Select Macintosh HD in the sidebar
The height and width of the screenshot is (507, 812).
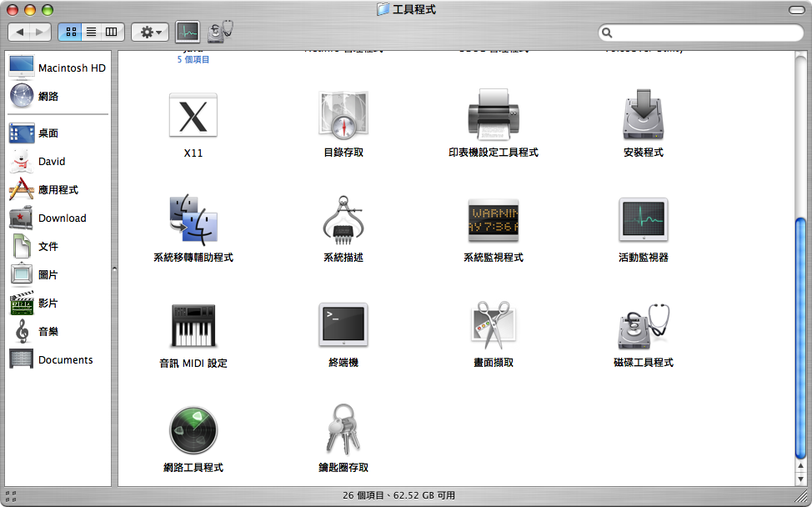pos(58,68)
